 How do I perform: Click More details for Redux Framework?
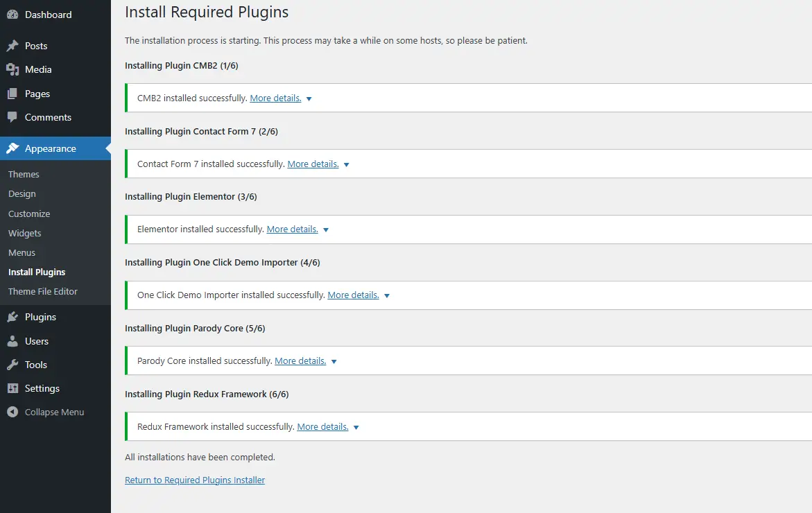322,426
